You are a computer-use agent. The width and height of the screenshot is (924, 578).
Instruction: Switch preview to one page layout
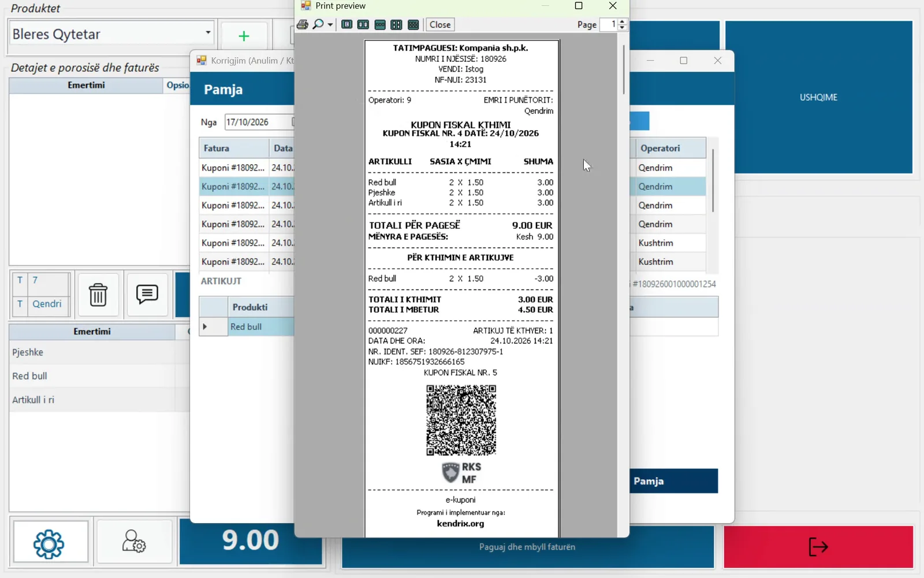tap(346, 25)
